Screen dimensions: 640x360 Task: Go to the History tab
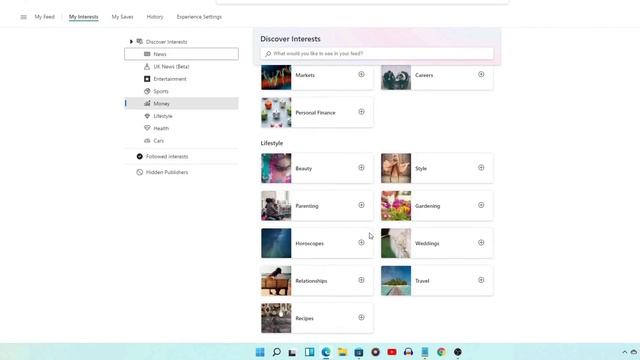(x=155, y=17)
